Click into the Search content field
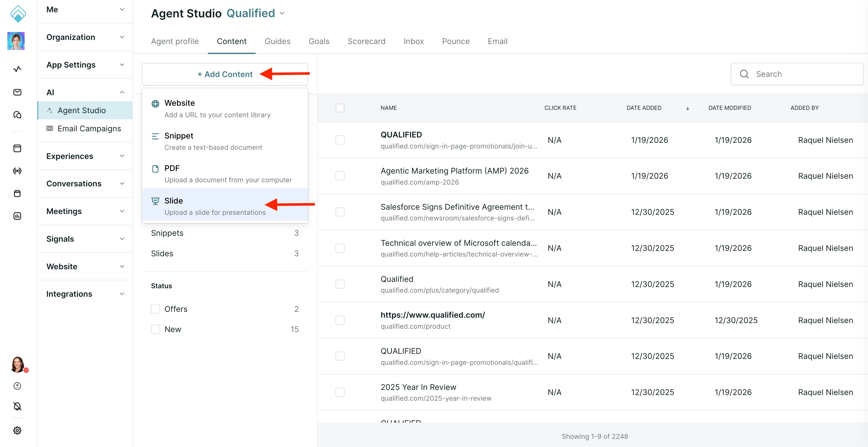868x447 pixels. pos(797,74)
